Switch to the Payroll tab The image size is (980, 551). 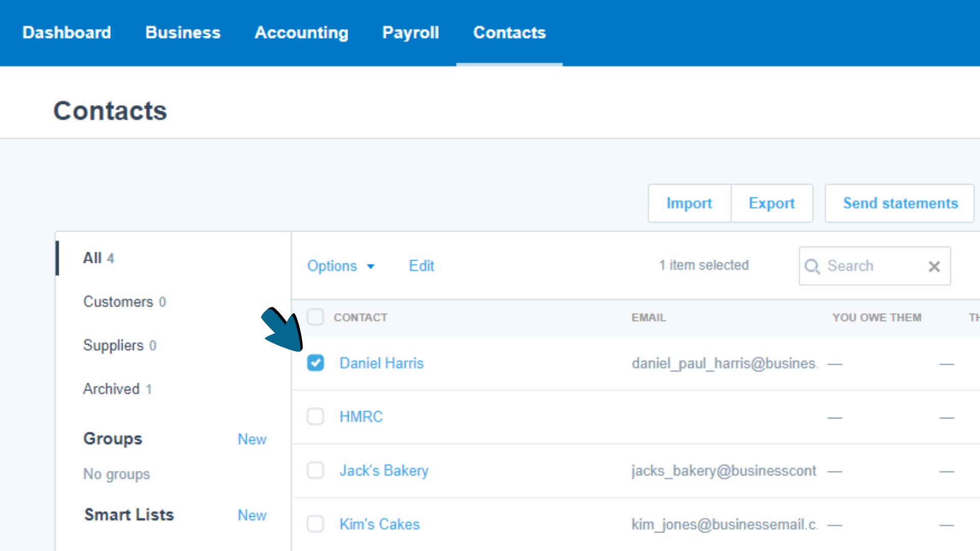coord(411,32)
